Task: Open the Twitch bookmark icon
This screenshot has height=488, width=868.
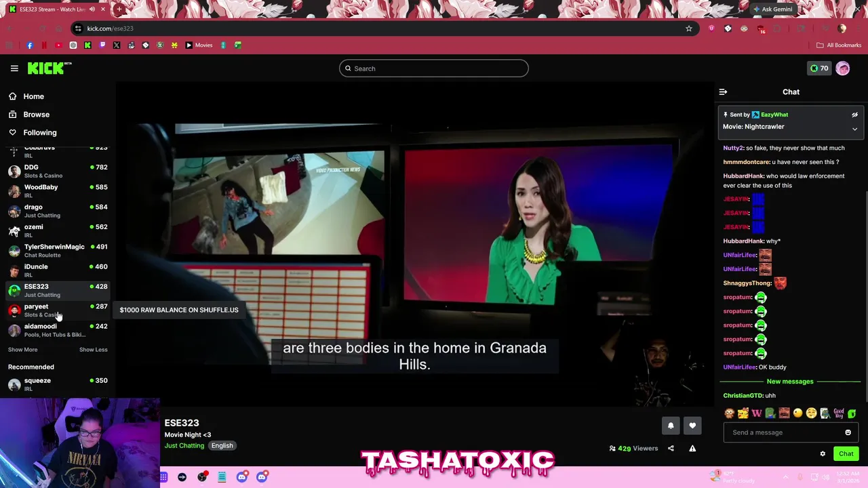Action: (x=102, y=45)
